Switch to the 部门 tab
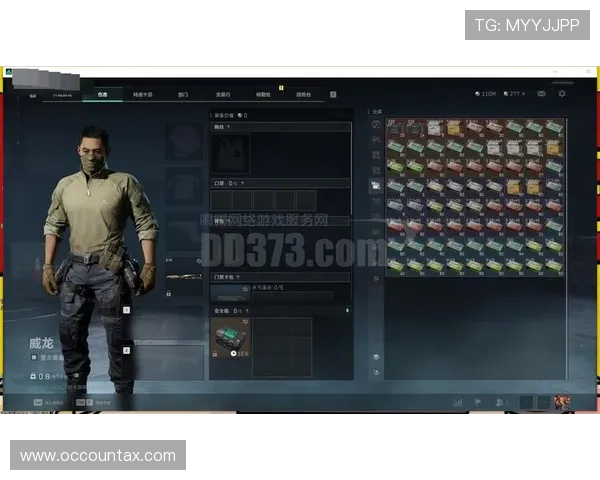The height and width of the screenshot is (480, 600). coord(183,95)
